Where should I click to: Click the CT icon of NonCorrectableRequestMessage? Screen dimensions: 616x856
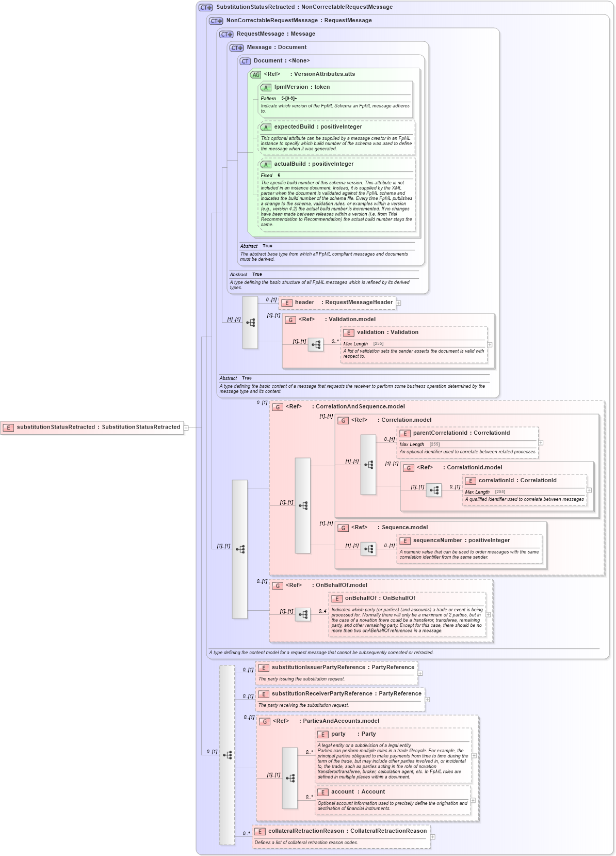216,21
